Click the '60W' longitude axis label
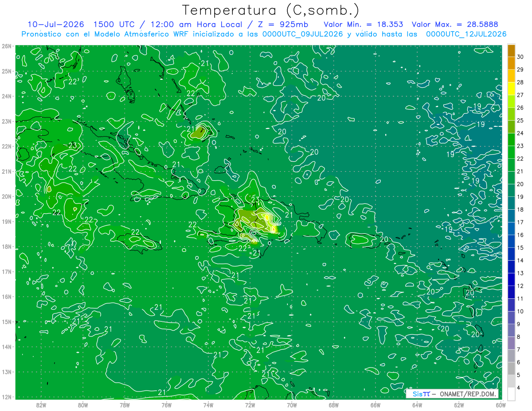Image resolution: width=532 pixels, height=411 pixels. tap(501, 405)
